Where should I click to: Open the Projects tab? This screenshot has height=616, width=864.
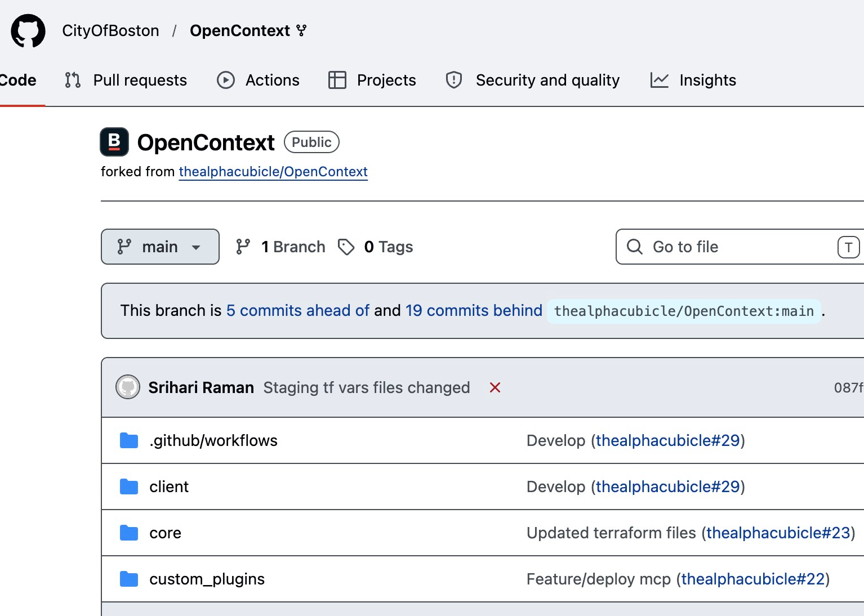click(x=372, y=80)
